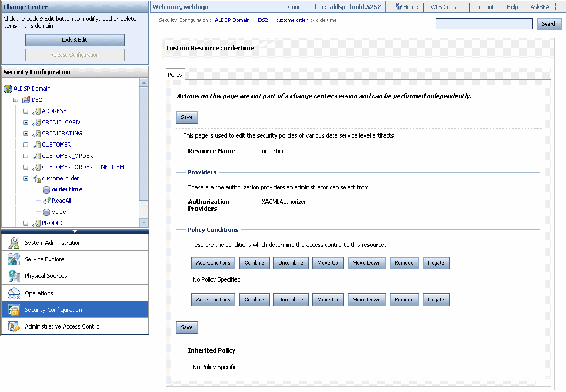566x392 pixels.
Task: Click Logout in the top bar
Action: tap(485, 7)
